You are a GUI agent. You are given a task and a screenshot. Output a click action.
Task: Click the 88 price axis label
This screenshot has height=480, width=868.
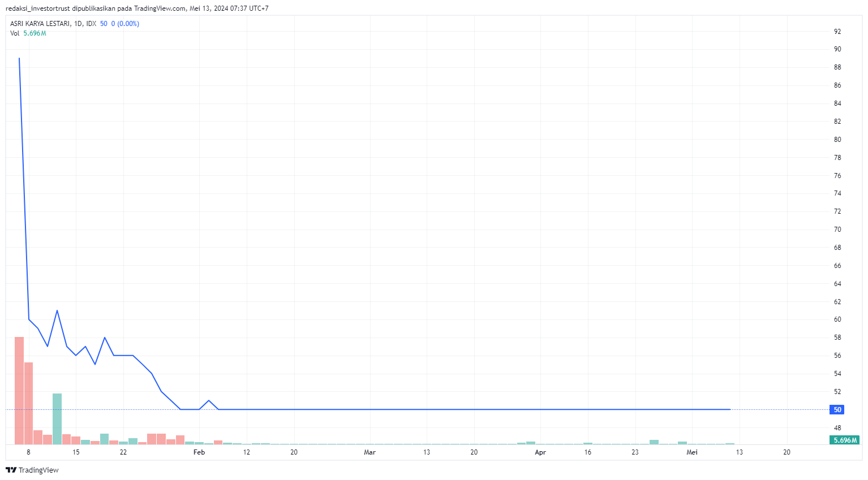pos(837,67)
